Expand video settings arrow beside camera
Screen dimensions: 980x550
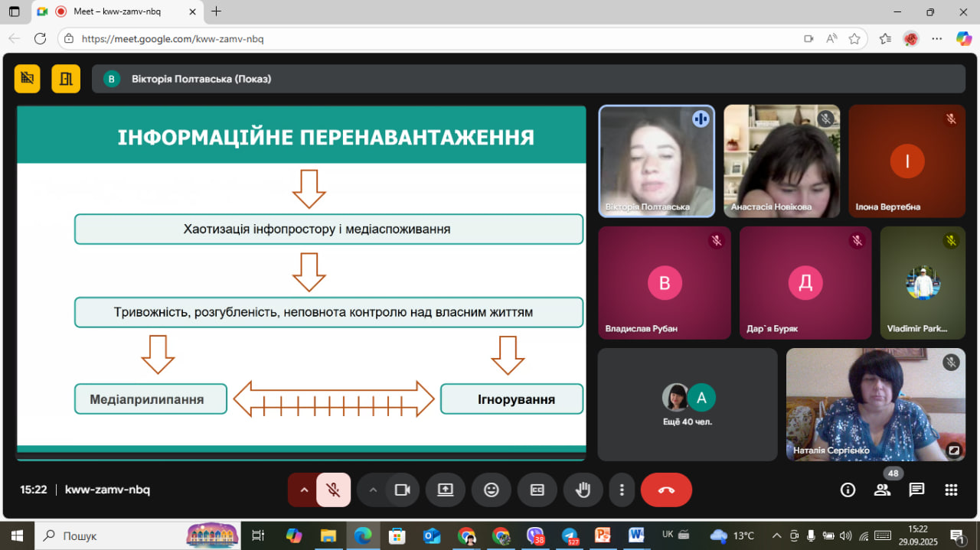click(373, 490)
